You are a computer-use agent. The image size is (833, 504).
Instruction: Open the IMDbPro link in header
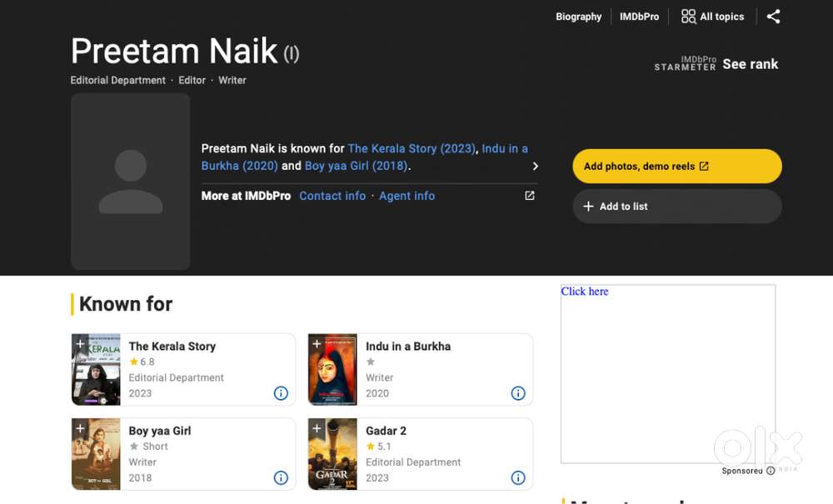pyautogui.click(x=639, y=17)
